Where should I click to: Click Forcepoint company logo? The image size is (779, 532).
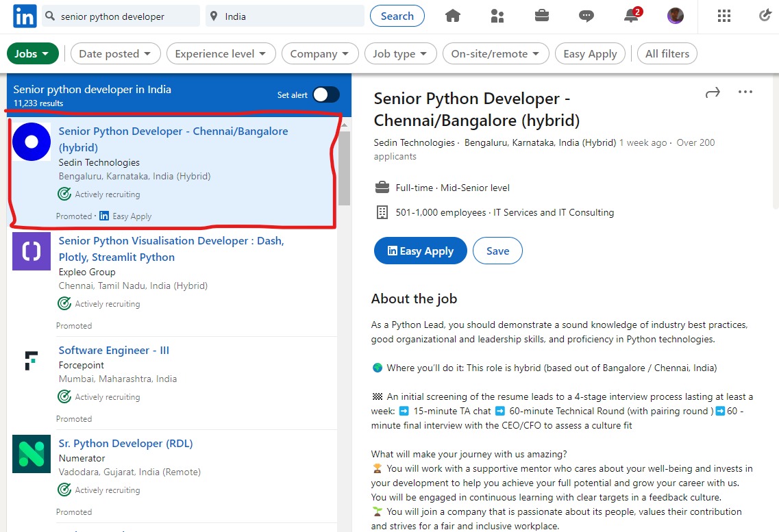point(32,360)
